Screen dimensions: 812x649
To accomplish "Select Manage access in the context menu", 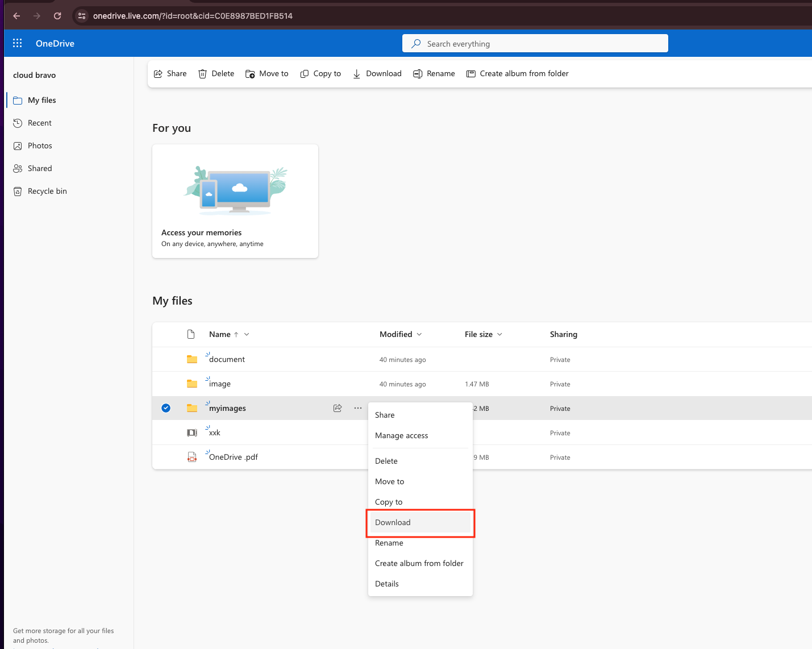I will (x=420, y=435).
